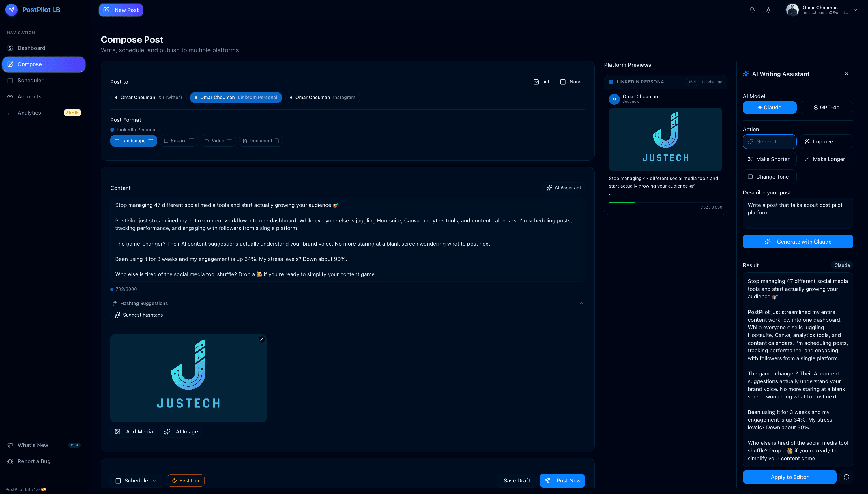Toggle Omar Chouman X (Twitter) account
The image size is (868, 494).
(148, 97)
